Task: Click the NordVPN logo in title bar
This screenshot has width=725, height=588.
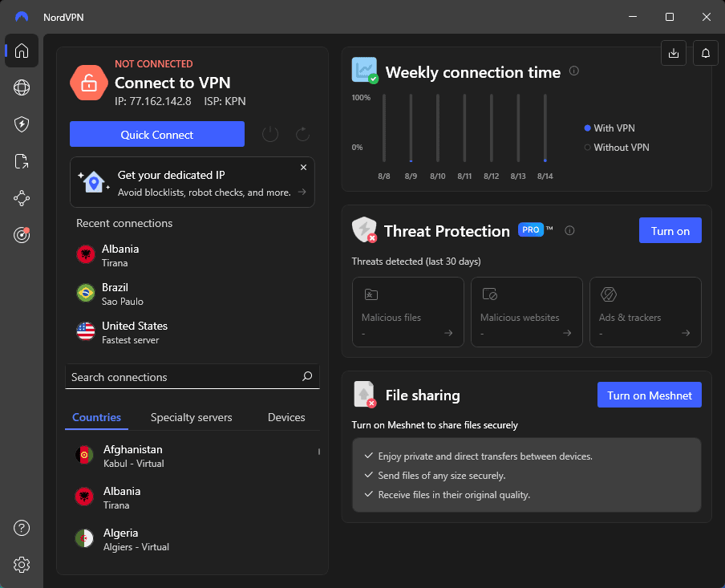Action: pyautogui.click(x=22, y=17)
